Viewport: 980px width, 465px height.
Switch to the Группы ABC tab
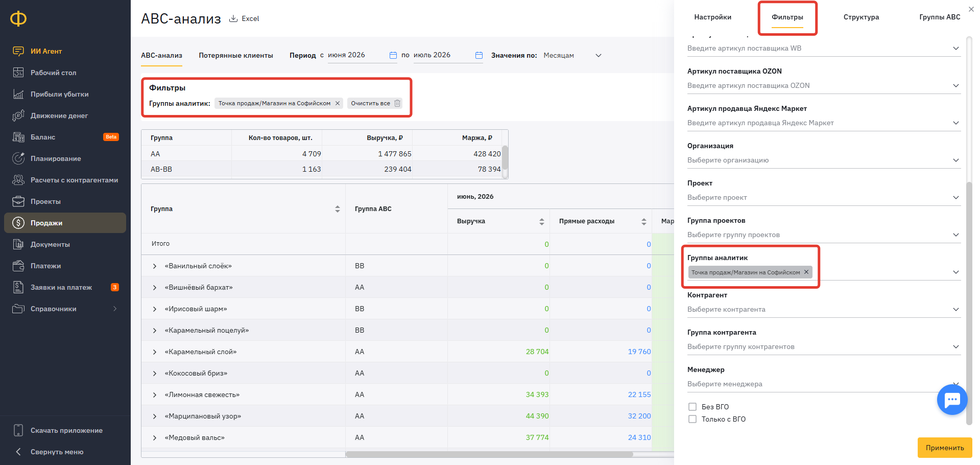click(940, 17)
